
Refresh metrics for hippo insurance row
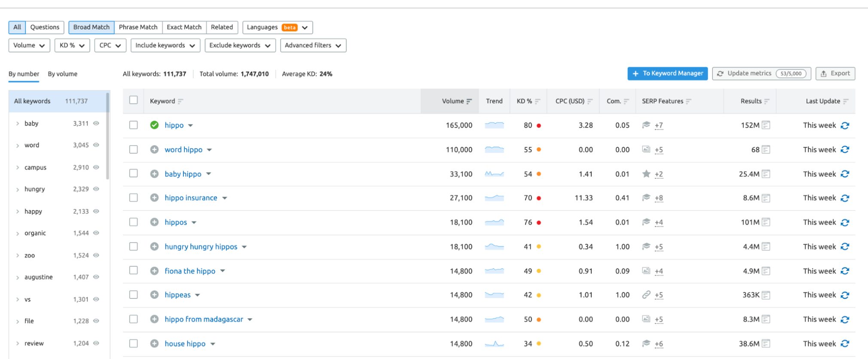coord(845,198)
